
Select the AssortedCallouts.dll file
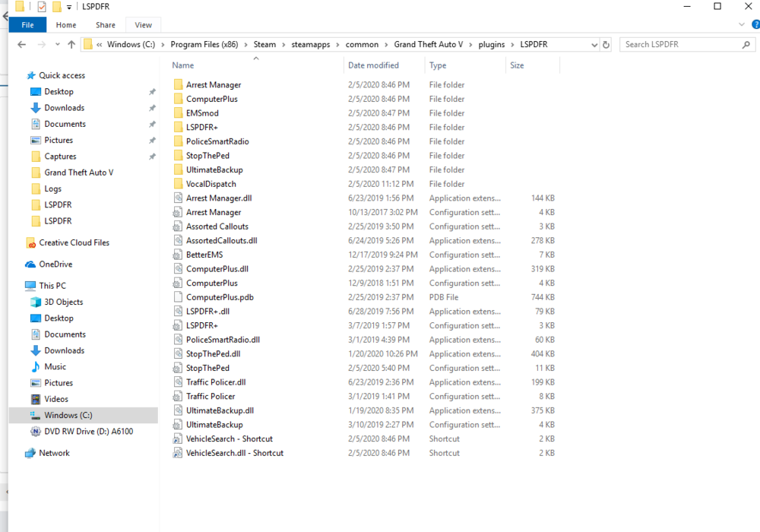[221, 241]
